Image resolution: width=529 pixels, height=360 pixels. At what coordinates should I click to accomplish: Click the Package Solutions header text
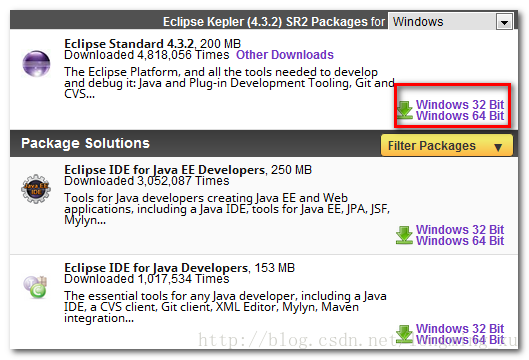(x=85, y=143)
